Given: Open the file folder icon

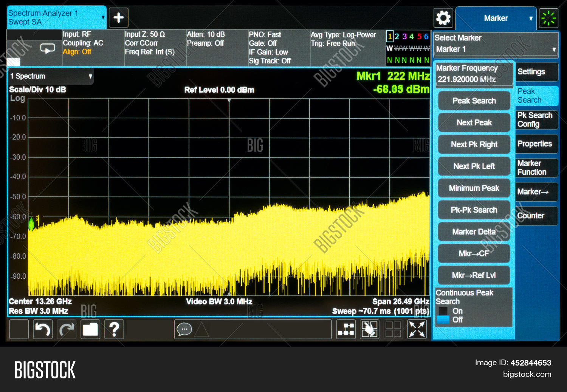Looking at the screenshot, I should click(90, 329).
